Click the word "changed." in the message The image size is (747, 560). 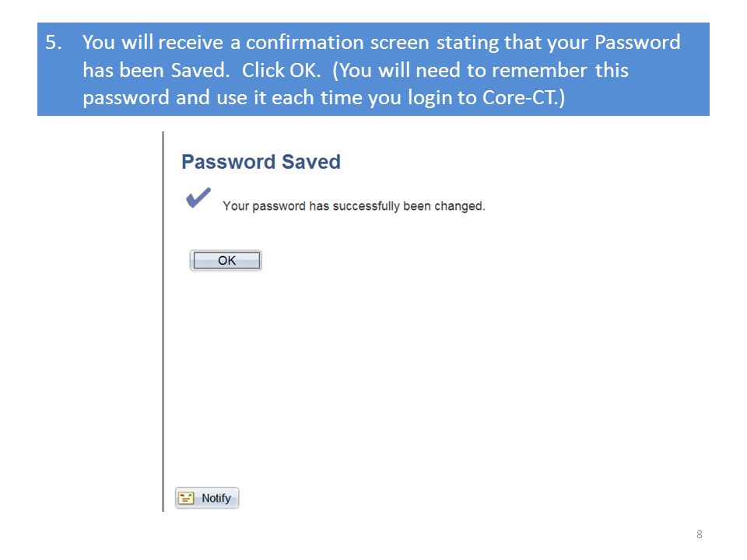pyautogui.click(x=460, y=206)
